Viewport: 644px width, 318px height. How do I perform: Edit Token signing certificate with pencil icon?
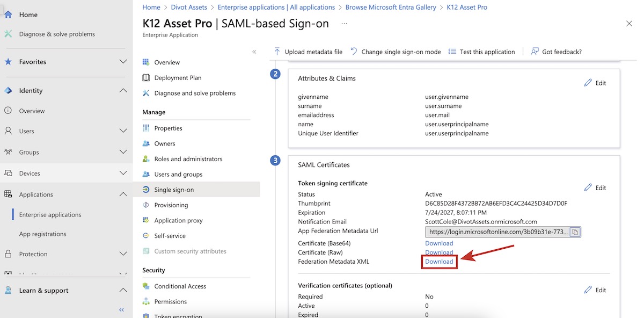tap(588, 187)
